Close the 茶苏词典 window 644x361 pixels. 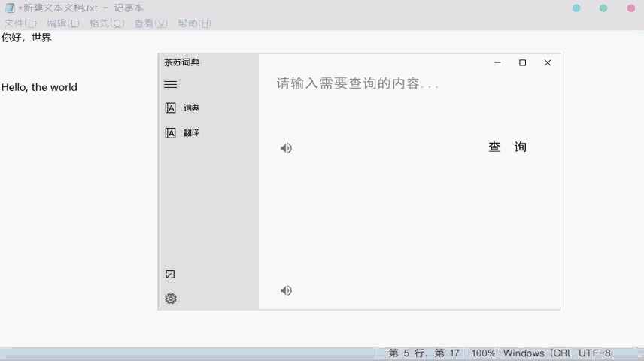548,63
